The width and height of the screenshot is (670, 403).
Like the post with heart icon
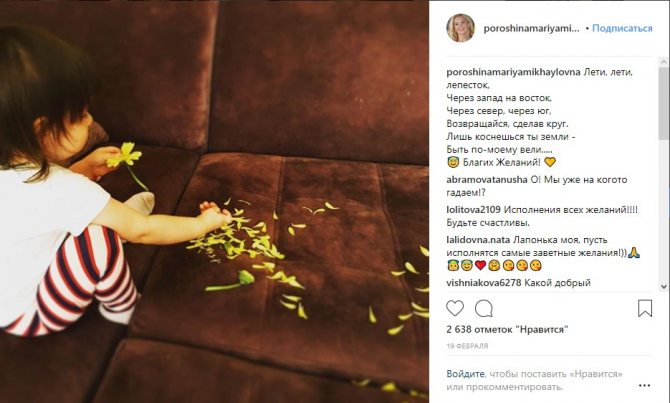click(455, 308)
